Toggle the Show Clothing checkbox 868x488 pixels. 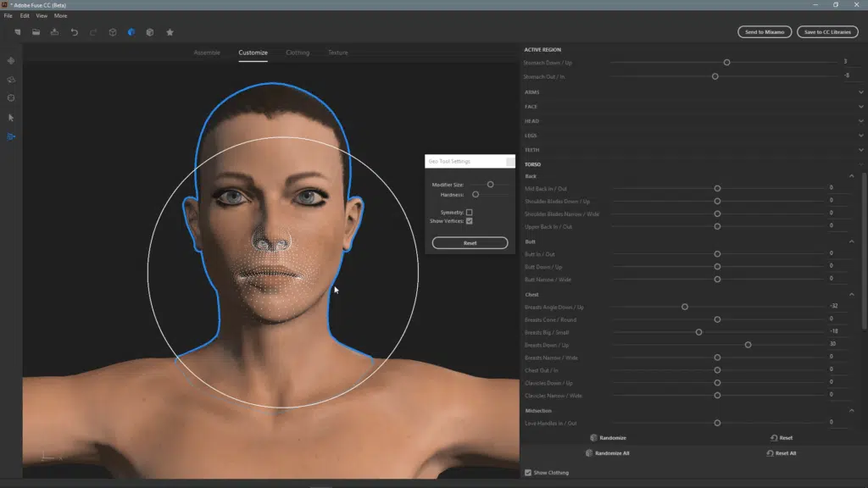(528, 473)
